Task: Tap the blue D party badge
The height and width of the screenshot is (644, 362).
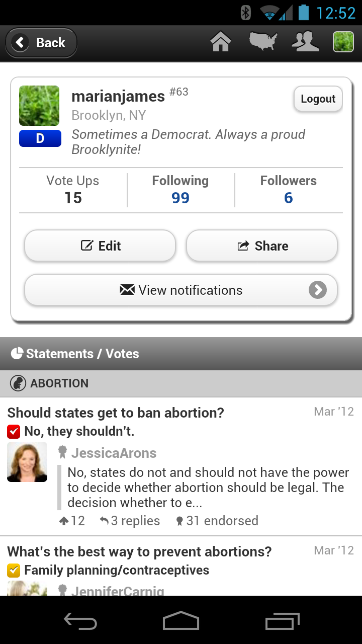Action: (40, 138)
